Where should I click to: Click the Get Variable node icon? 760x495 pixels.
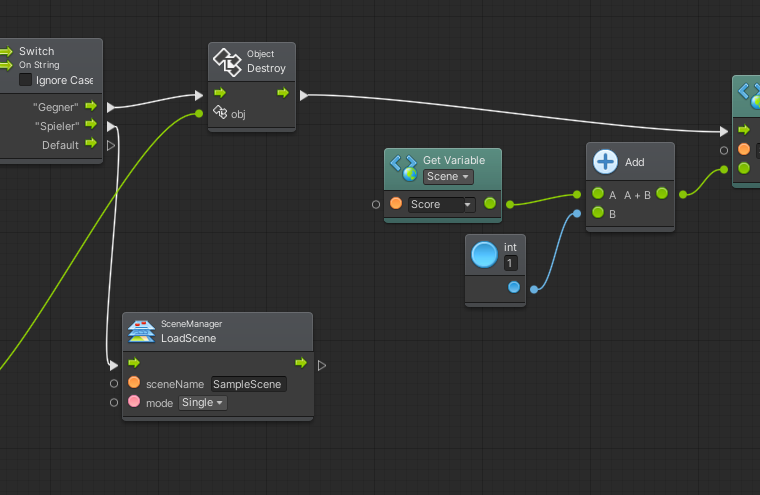coord(403,167)
